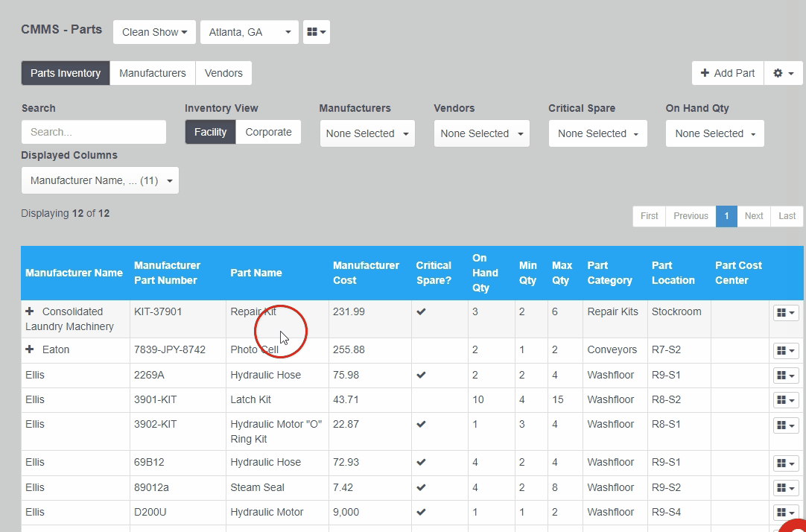Viewport: 806px width, 532px height.
Task: Sort by Manufacturer Name column header
Action: (x=74, y=273)
